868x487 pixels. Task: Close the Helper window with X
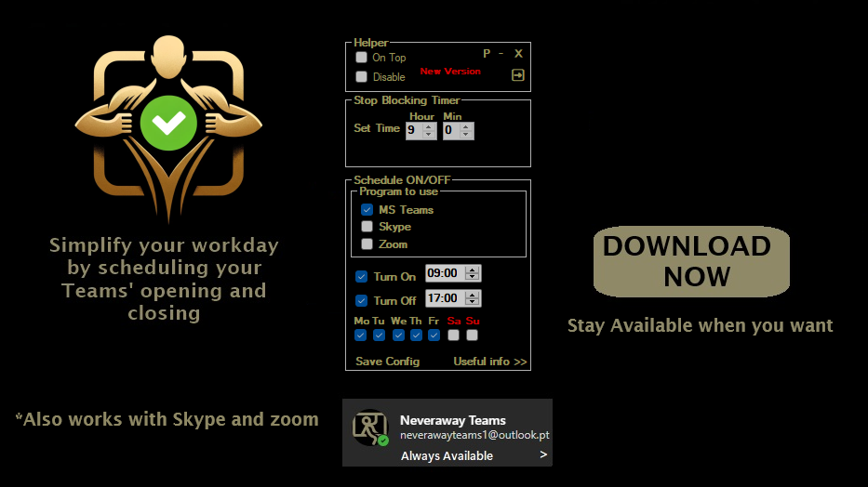coord(518,54)
